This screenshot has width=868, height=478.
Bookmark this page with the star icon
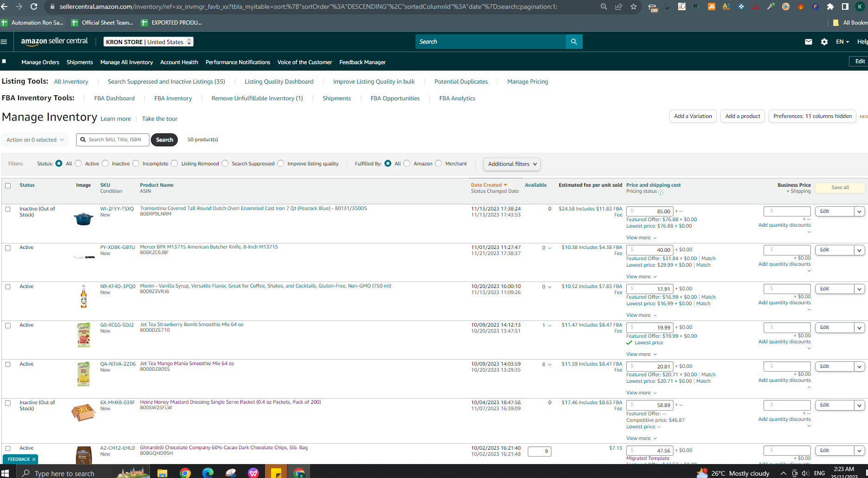coord(634,7)
